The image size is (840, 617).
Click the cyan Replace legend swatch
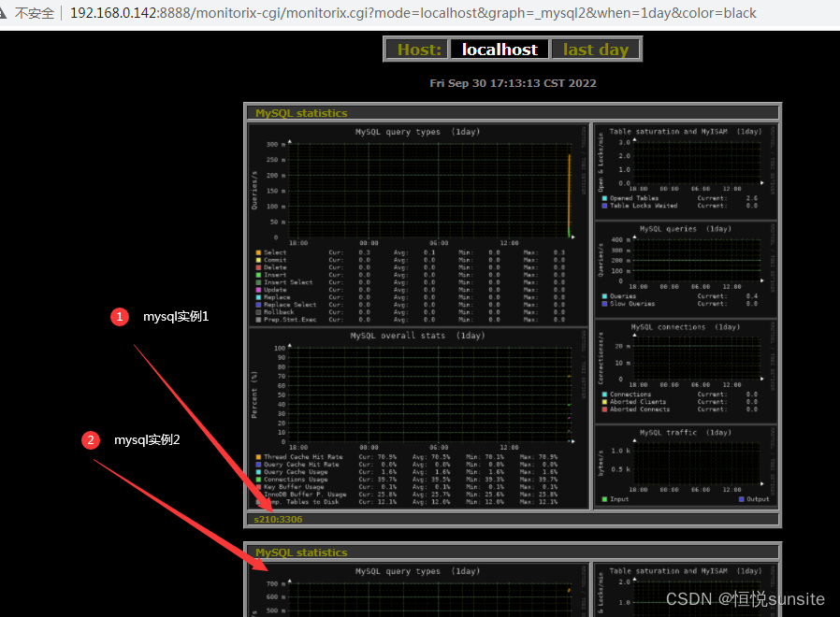[x=259, y=297]
